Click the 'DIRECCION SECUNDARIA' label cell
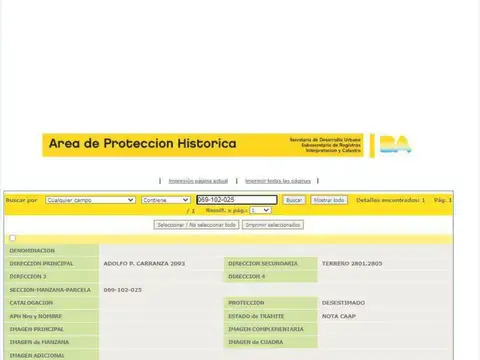 click(x=270, y=263)
